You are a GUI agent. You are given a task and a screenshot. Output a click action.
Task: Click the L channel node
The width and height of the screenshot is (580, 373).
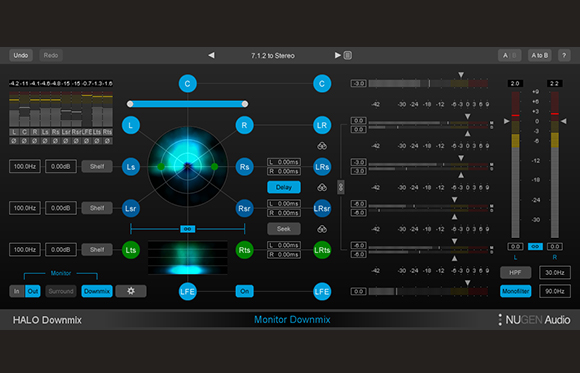click(131, 125)
